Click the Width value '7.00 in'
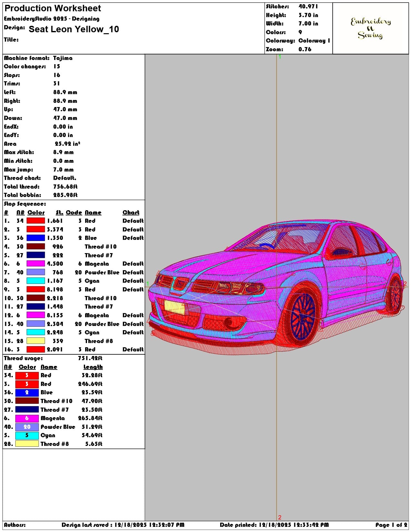This screenshot has width=411, height=532. coord(308,24)
